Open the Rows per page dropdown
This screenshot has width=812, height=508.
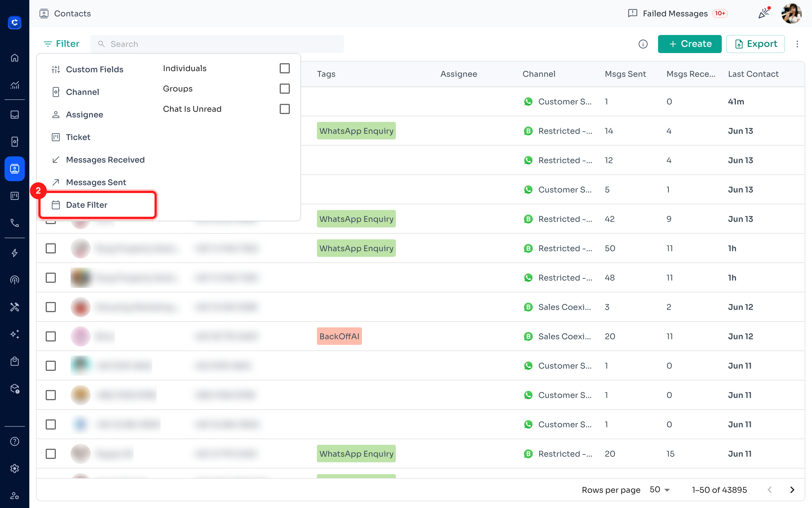click(660, 490)
